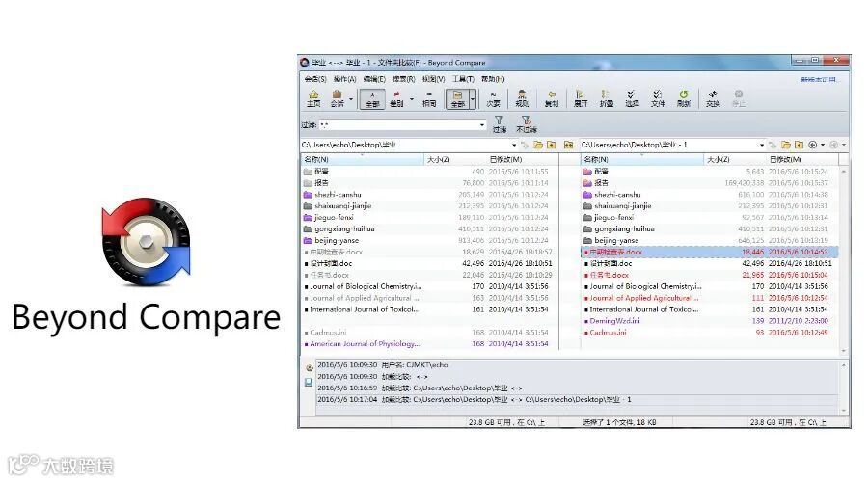Click the save log disk icon
This screenshot has width=868, height=482.
[x=309, y=383]
